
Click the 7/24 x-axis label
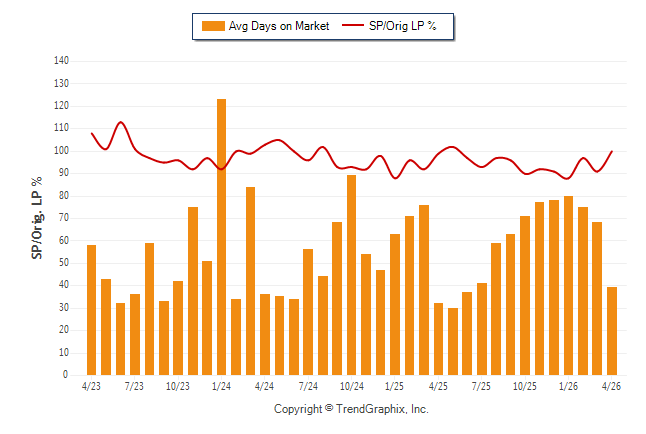[x=308, y=387]
